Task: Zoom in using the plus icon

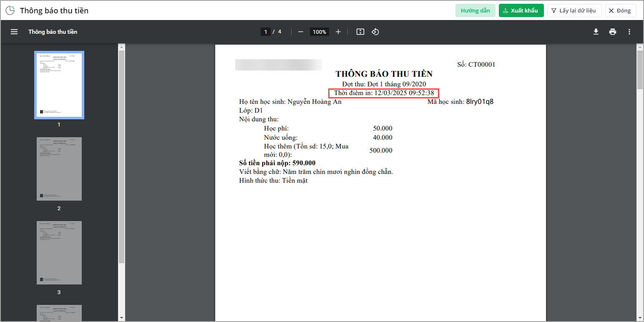Action: coord(338,32)
